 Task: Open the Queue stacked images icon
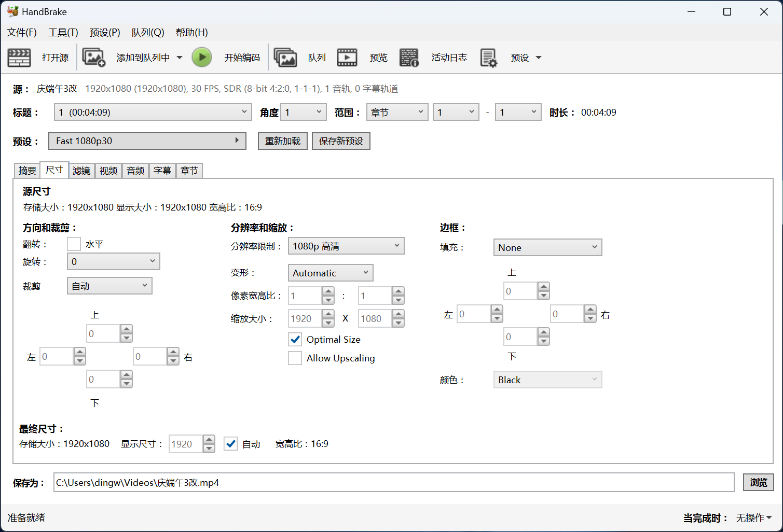tap(285, 58)
